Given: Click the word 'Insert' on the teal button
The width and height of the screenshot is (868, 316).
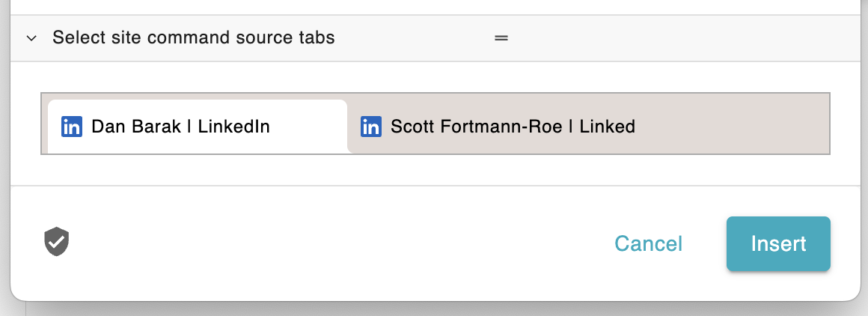Looking at the screenshot, I should click(778, 243).
